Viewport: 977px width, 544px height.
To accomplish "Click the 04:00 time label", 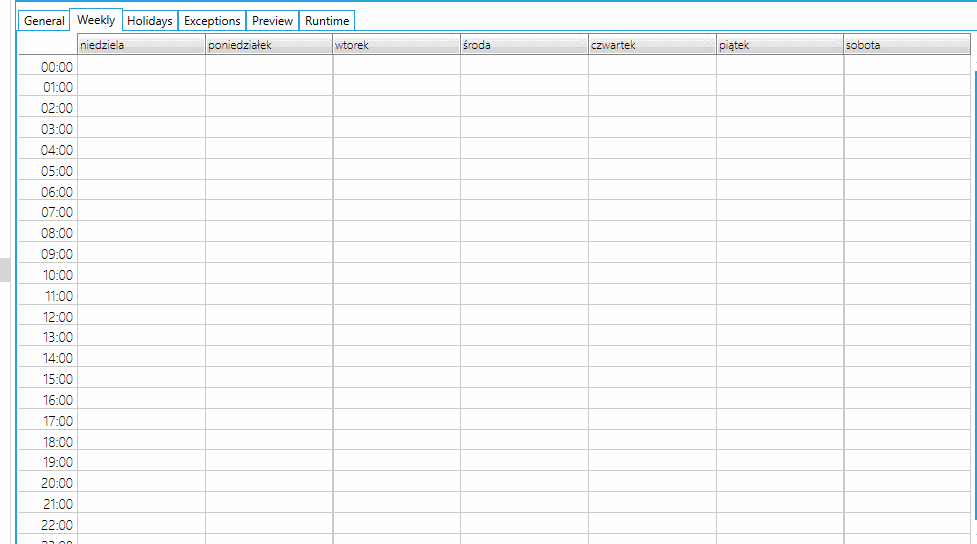I will pos(57,150).
